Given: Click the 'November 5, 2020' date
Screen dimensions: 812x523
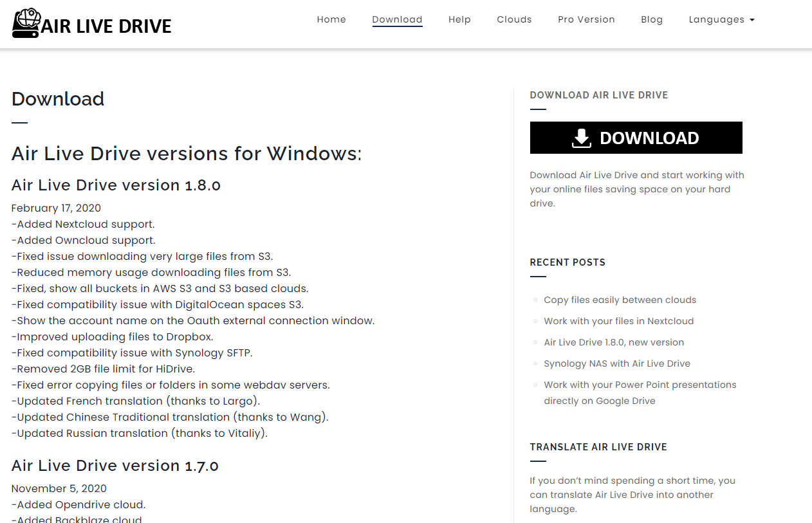Looking at the screenshot, I should coord(59,488).
